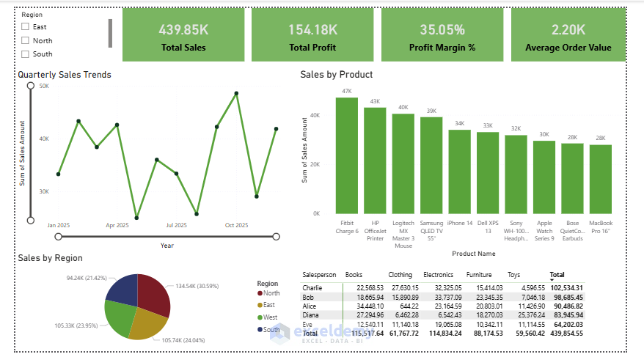Click the MacBook Pro 16 bar

pyautogui.click(x=601, y=180)
